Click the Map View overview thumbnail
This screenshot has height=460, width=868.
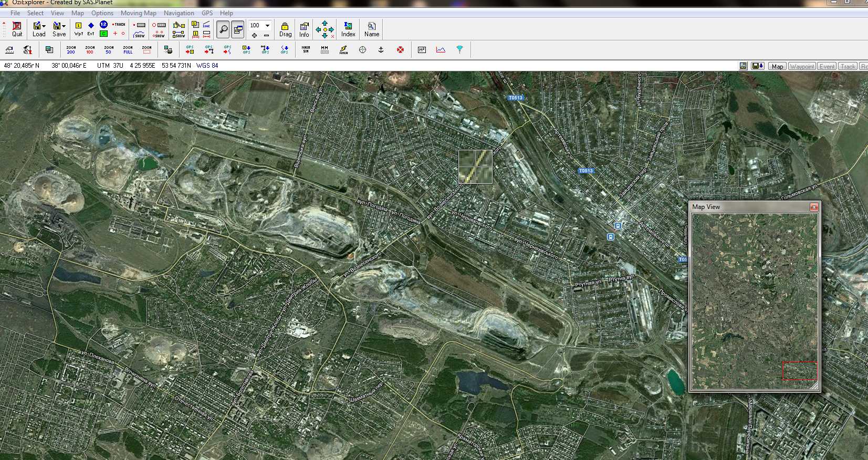point(755,302)
